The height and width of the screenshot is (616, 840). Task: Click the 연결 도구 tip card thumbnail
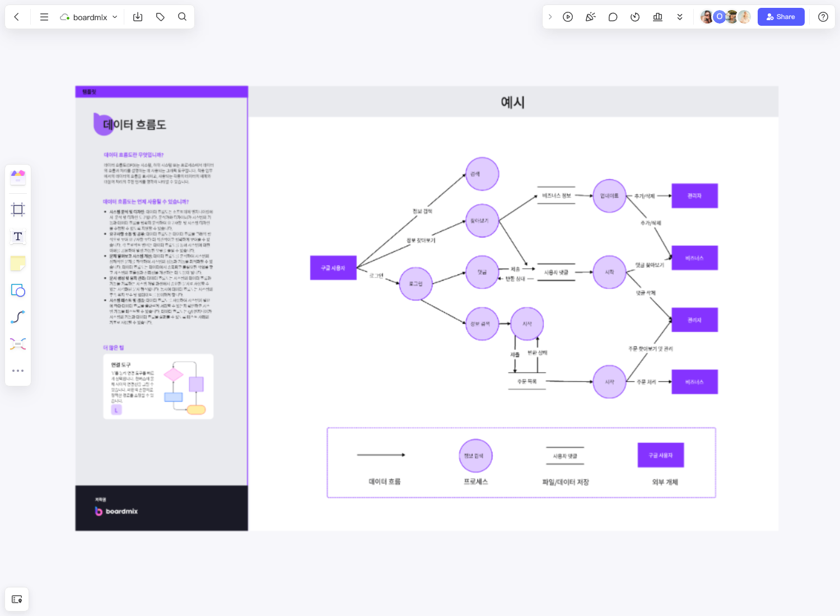(x=158, y=386)
